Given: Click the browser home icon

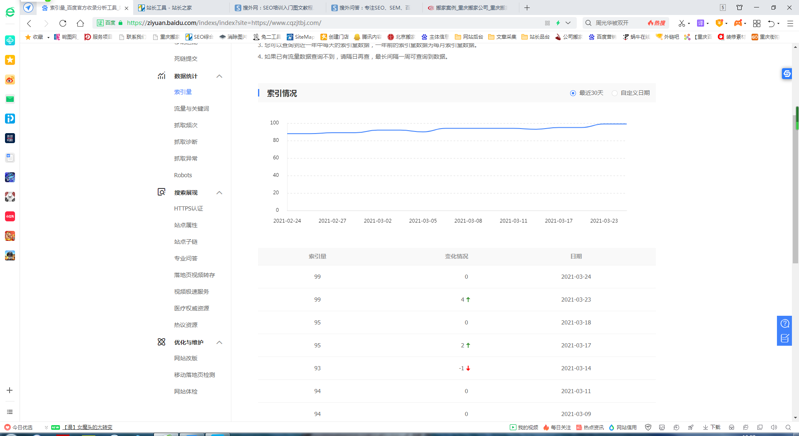Looking at the screenshot, I should (x=80, y=23).
